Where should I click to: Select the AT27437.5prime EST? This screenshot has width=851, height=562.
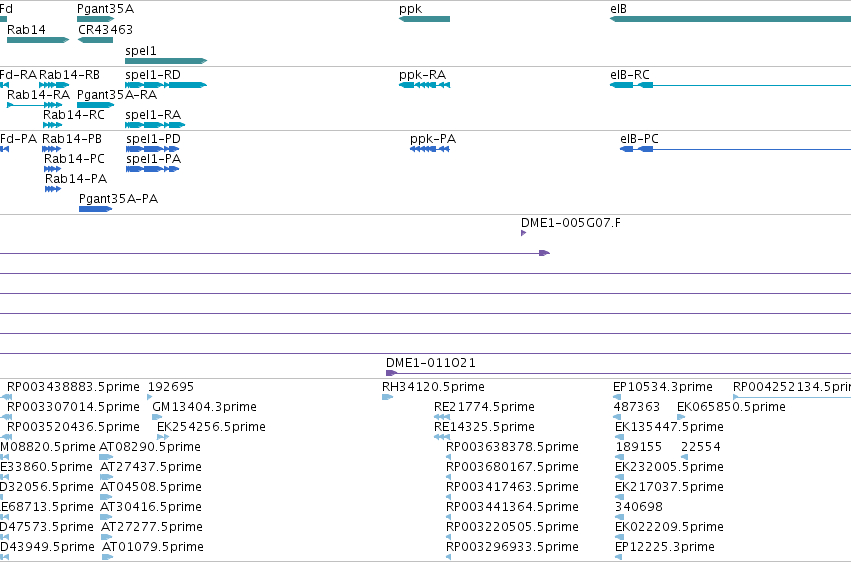click(106, 477)
